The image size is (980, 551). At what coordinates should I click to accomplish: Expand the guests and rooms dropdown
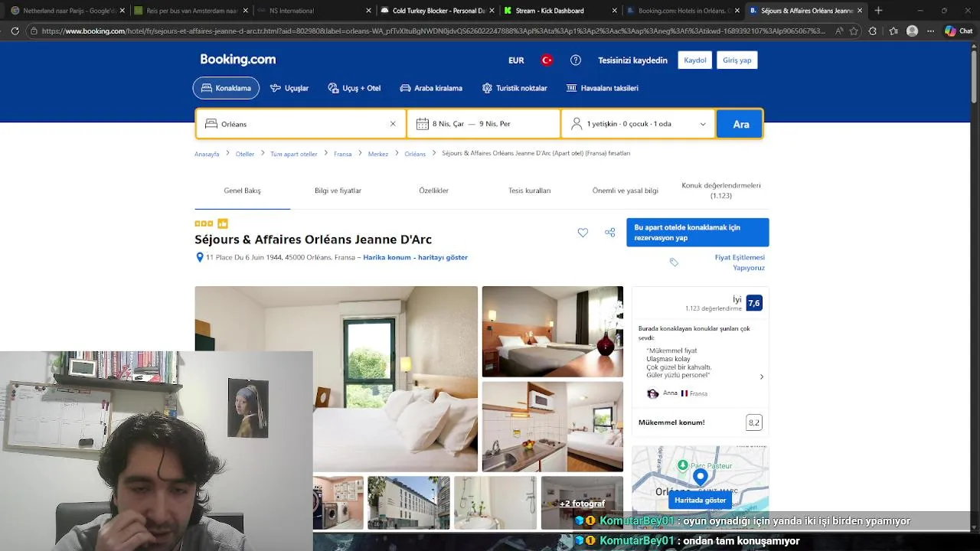pos(639,124)
